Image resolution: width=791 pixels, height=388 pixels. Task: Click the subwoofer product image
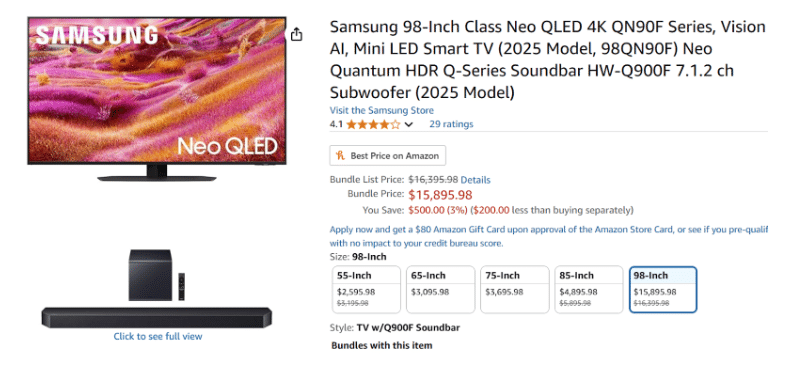click(150, 275)
